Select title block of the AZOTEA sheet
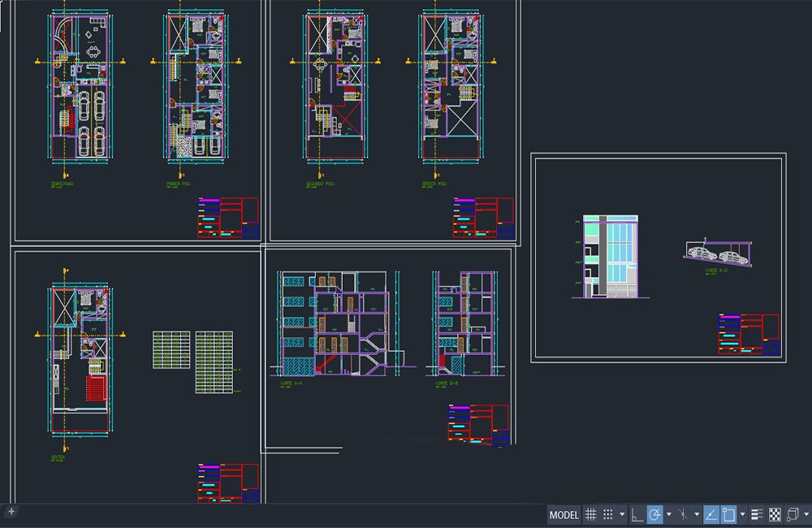The height and width of the screenshot is (528, 812). pyautogui.click(x=228, y=483)
